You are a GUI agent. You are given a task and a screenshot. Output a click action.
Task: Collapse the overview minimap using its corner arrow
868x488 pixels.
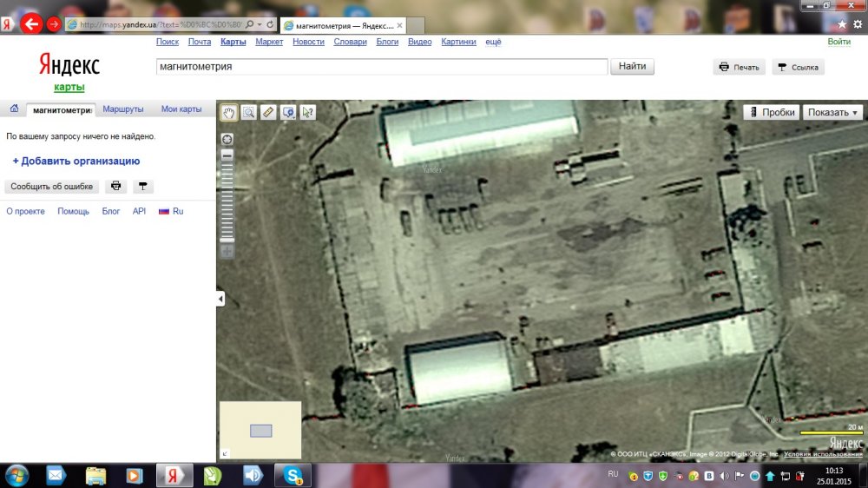point(227,453)
